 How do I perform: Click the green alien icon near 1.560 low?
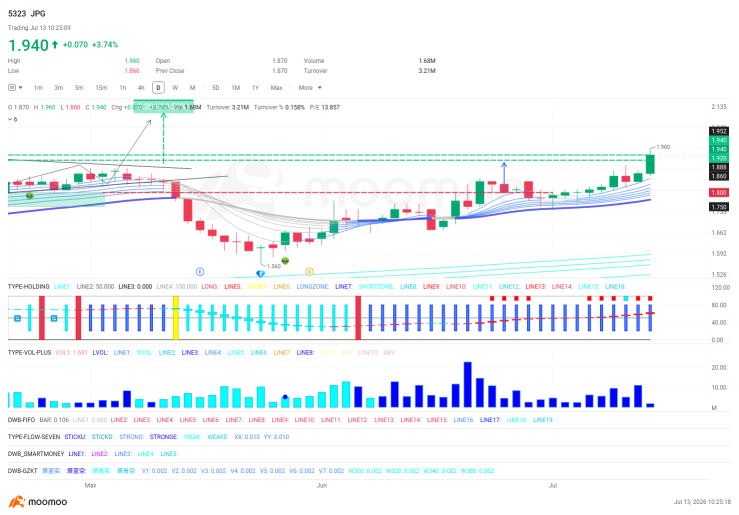[285, 261]
